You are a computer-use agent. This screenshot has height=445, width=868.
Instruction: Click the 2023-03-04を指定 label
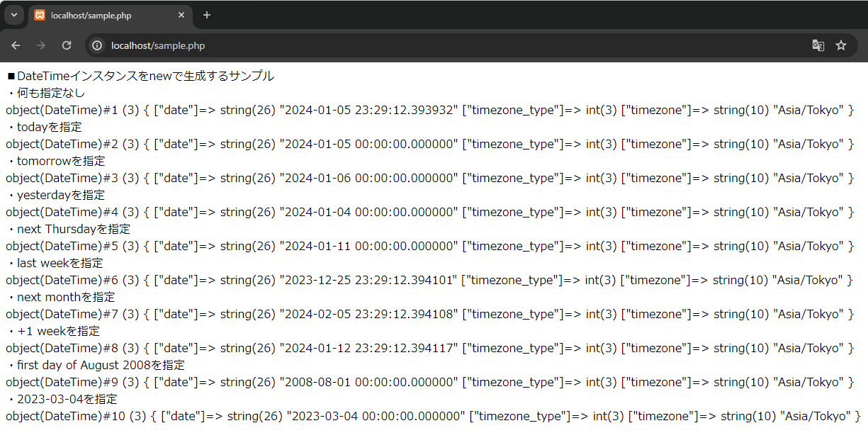pyautogui.click(x=62, y=399)
